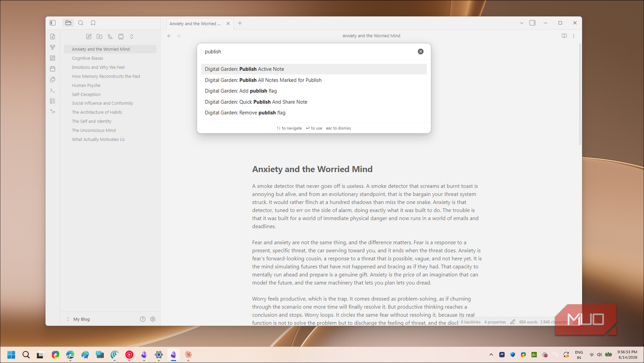644x363 pixels.
Task: Open Obsidian settings gear
Action: coord(153,319)
